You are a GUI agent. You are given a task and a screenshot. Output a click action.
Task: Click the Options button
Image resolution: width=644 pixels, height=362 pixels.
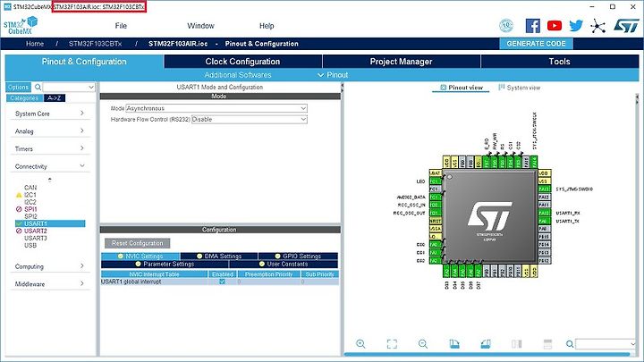pyautogui.click(x=19, y=87)
